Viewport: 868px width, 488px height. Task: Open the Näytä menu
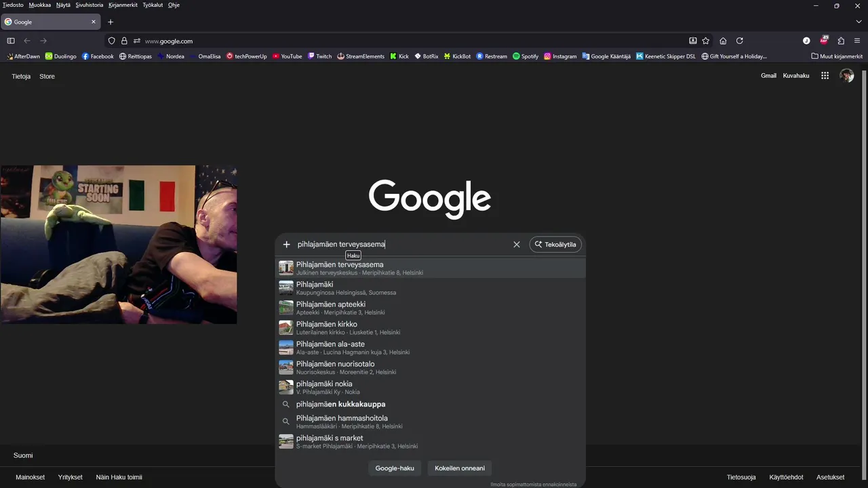coord(63,5)
